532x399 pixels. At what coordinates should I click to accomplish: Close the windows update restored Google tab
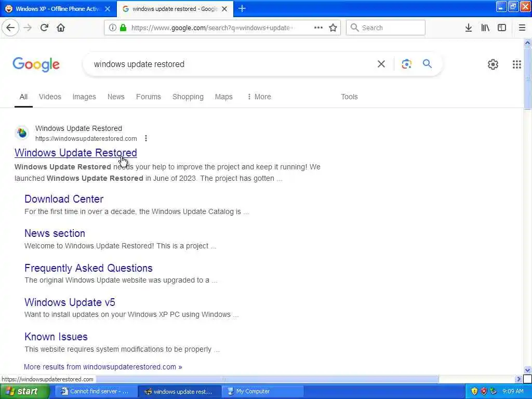pyautogui.click(x=224, y=9)
